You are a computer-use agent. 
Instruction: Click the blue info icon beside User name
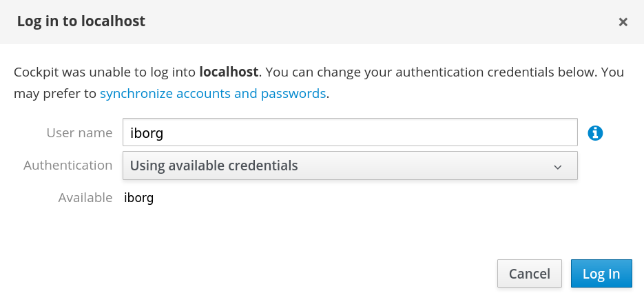pos(595,133)
